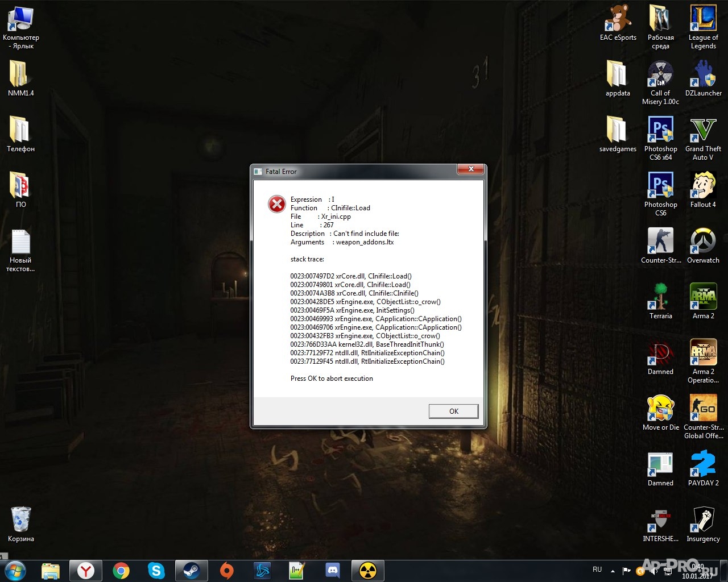Select the Новый текстов... document
This screenshot has width=728, height=582.
click(x=21, y=250)
